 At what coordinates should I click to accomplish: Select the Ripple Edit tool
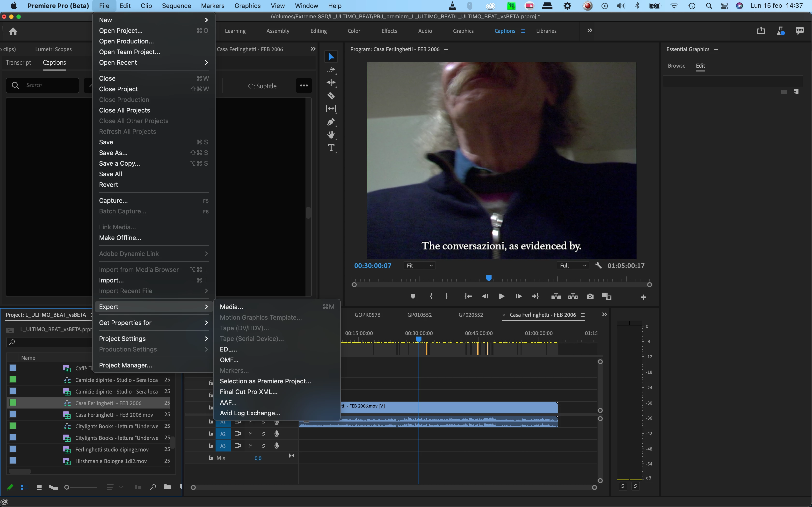pos(331,83)
